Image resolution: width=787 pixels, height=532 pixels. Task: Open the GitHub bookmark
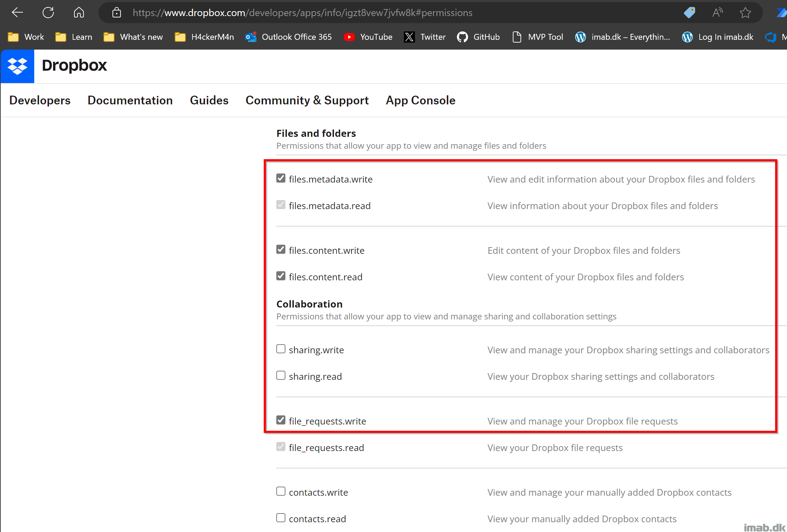(479, 37)
